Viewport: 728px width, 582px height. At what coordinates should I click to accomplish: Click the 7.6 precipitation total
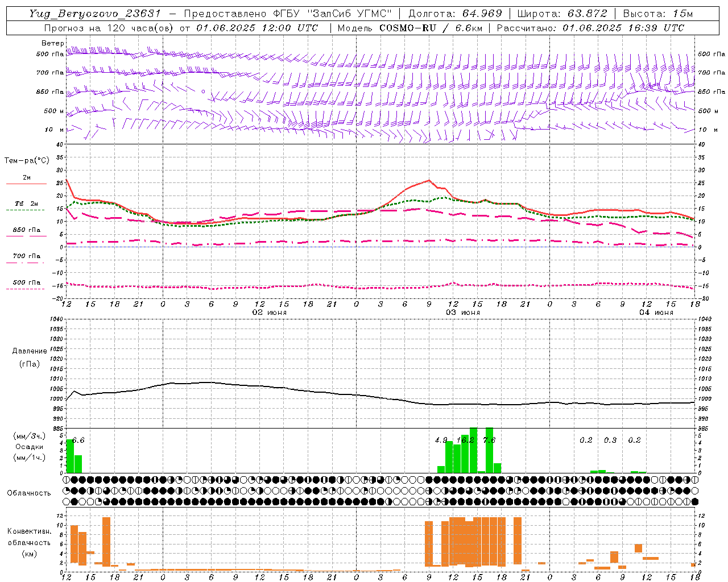click(489, 440)
